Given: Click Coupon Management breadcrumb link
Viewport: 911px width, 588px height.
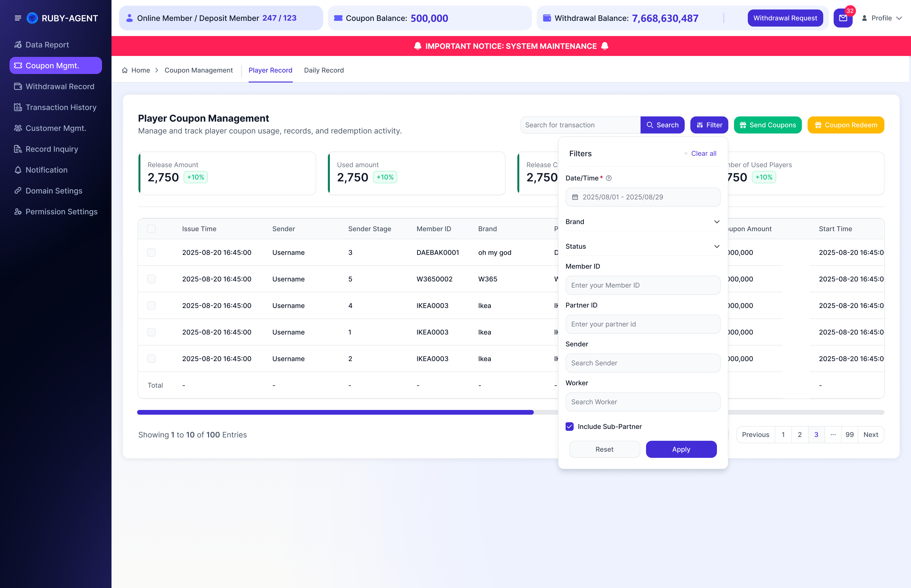Looking at the screenshot, I should click(x=199, y=70).
